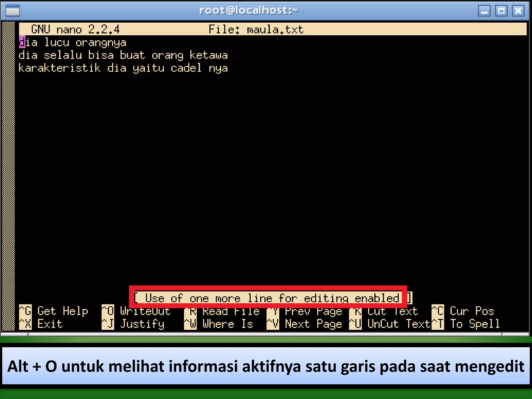Click the word 'cadel' in third line
Viewport: 532px width, 399px height.
click(x=186, y=68)
